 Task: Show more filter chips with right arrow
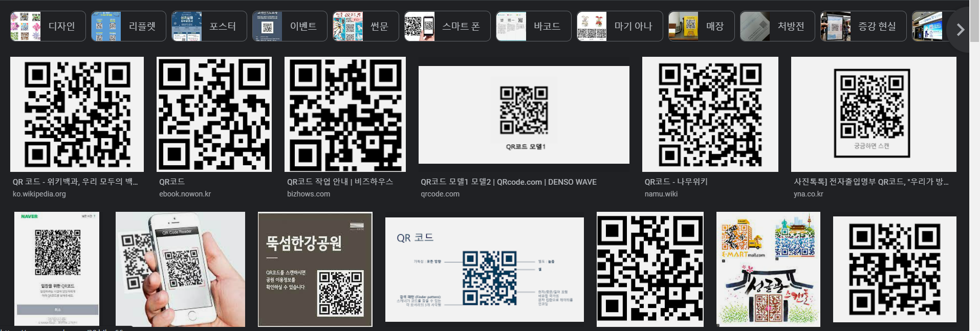click(x=960, y=30)
